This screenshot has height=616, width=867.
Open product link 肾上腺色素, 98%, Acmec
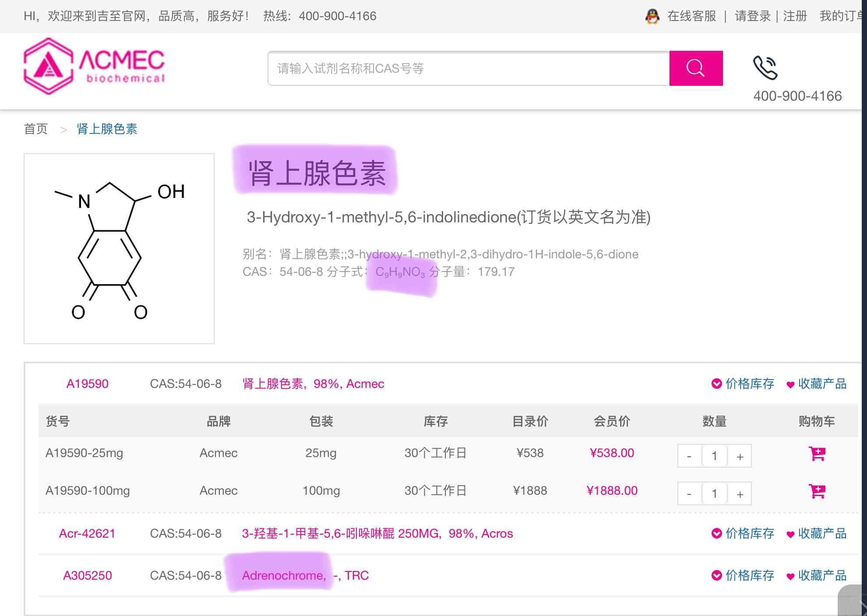pyautogui.click(x=313, y=384)
